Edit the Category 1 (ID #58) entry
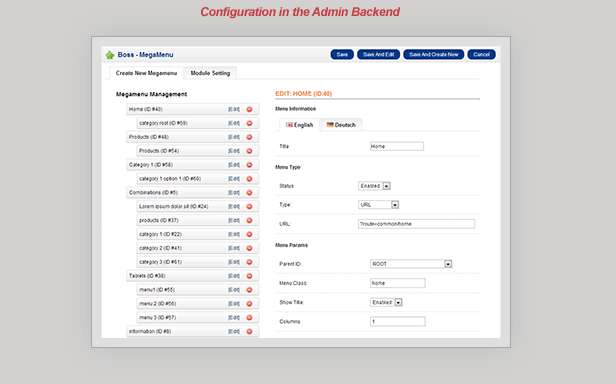 click(234, 165)
